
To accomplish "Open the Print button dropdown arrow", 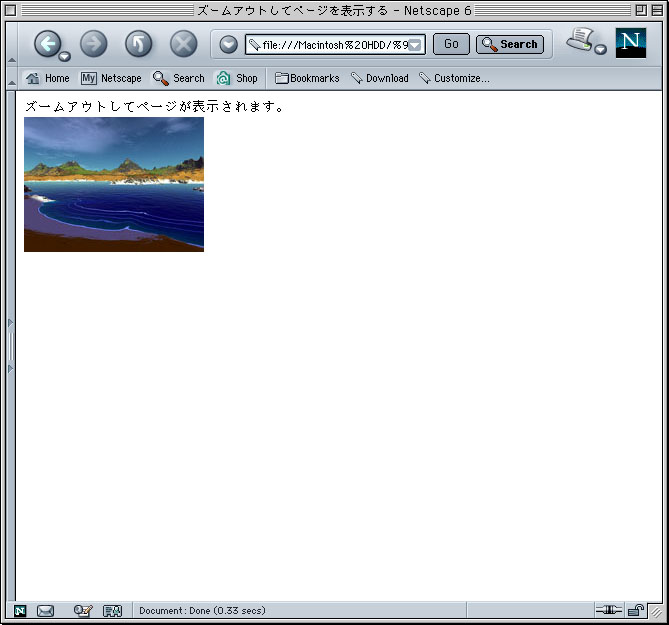I will tap(601, 49).
